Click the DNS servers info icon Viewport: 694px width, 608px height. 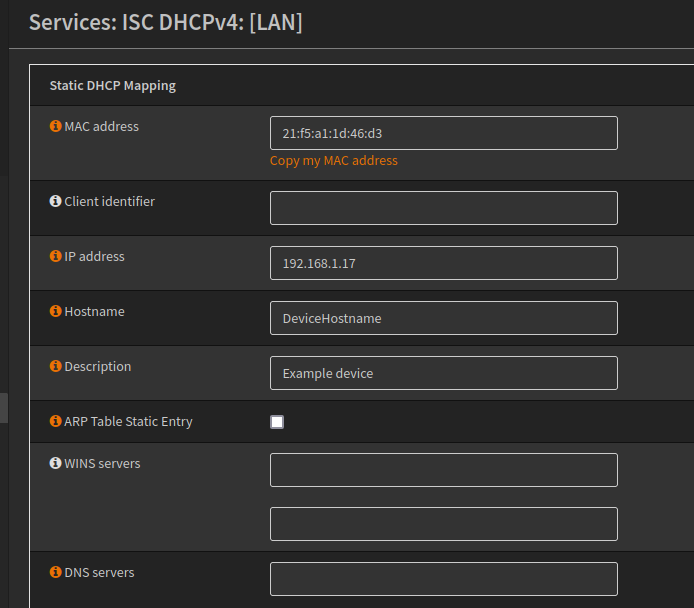(x=55, y=572)
